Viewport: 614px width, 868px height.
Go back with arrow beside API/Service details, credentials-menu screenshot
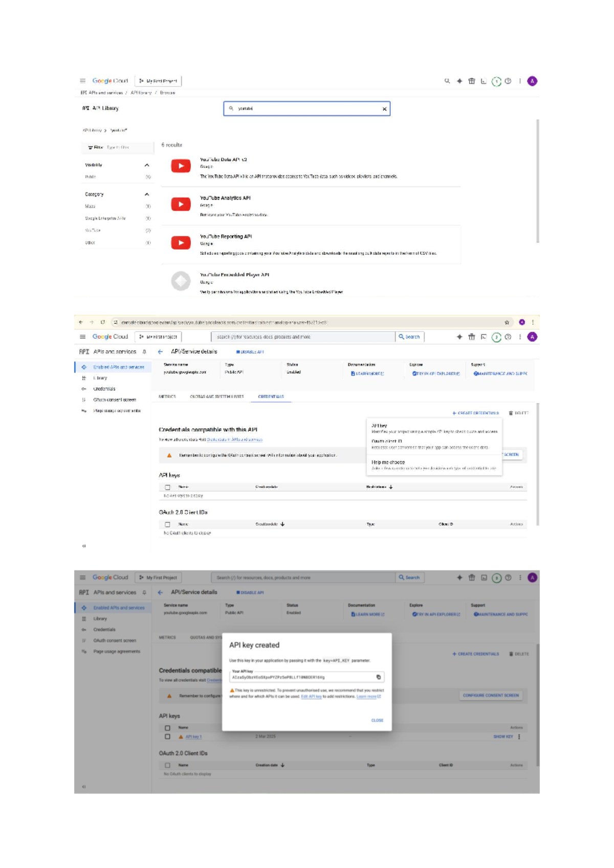tap(160, 352)
